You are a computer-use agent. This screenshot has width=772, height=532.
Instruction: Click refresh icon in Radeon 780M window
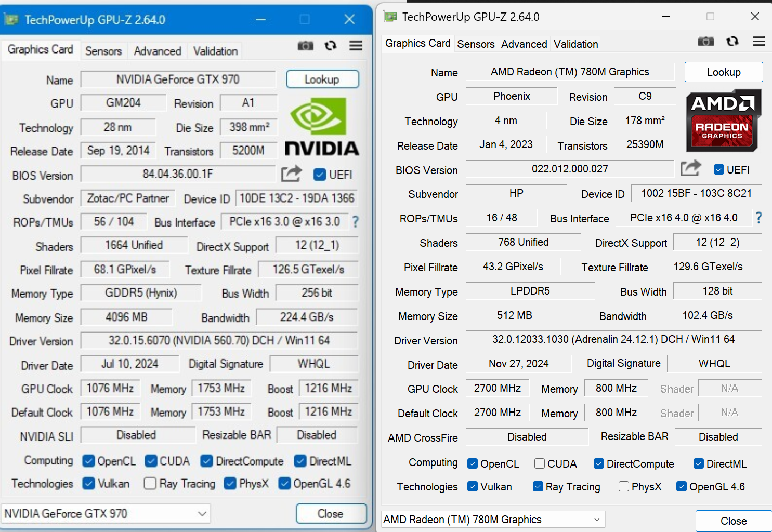point(732,41)
